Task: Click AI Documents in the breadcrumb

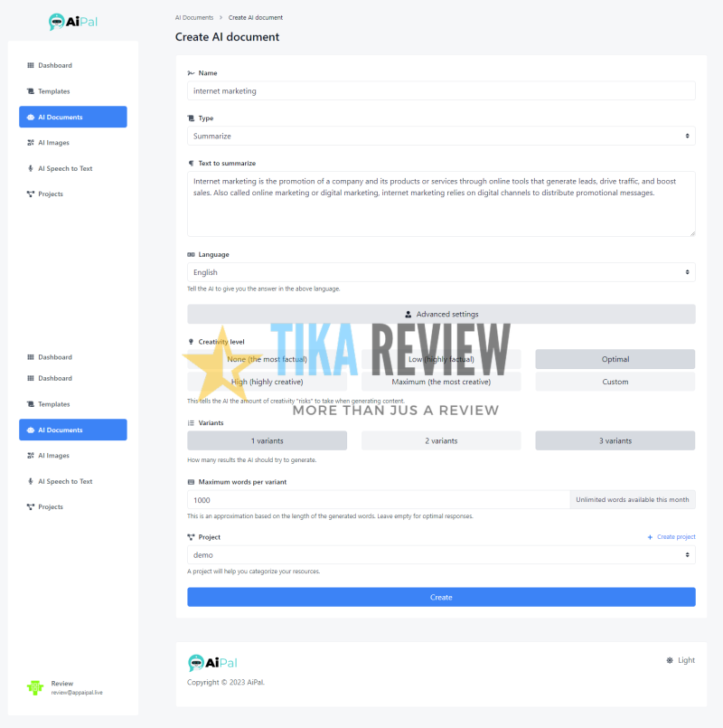Action: point(193,16)
